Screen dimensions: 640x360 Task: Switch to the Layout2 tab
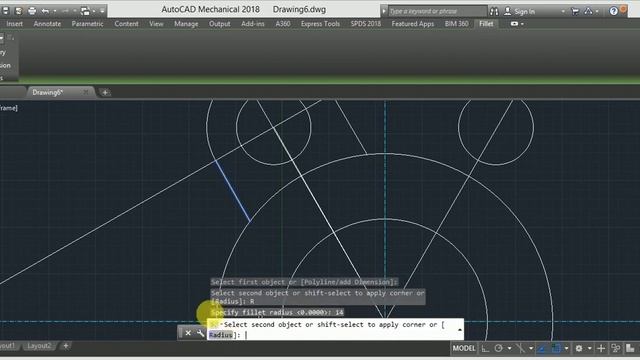[39, 346]
